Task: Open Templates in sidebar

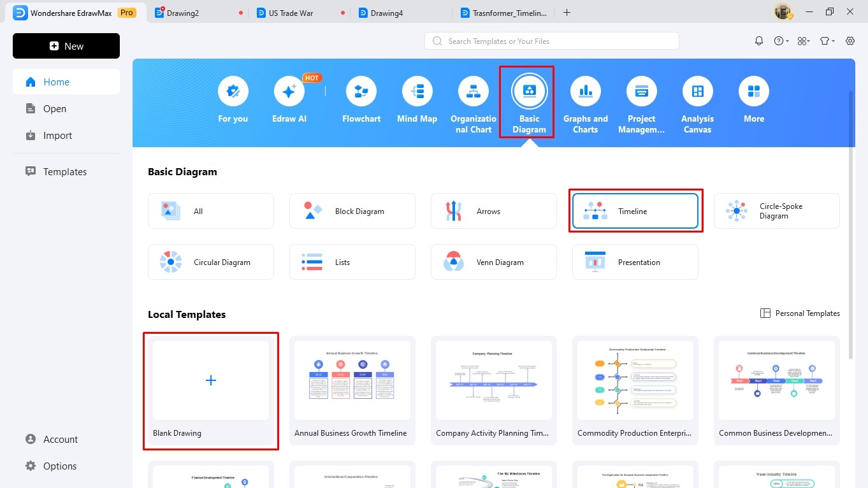Action: pyautogui.click(x=66, y=171)
